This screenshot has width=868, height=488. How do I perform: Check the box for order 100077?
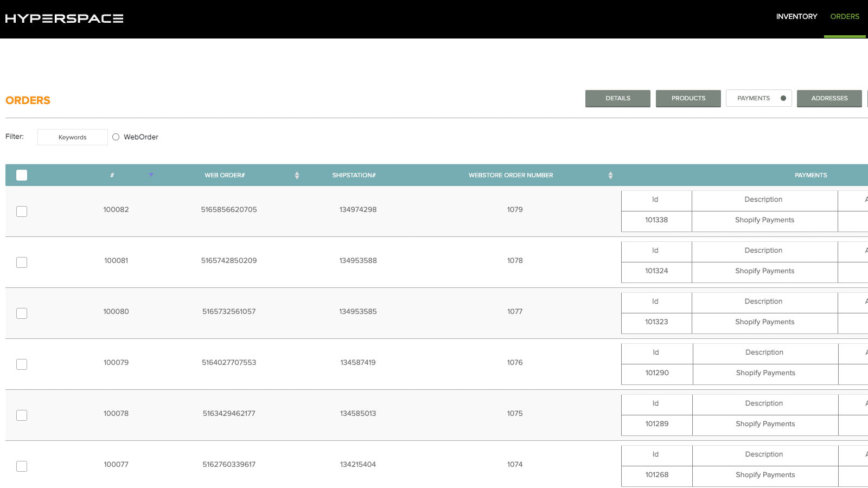[x=22, y=466]
